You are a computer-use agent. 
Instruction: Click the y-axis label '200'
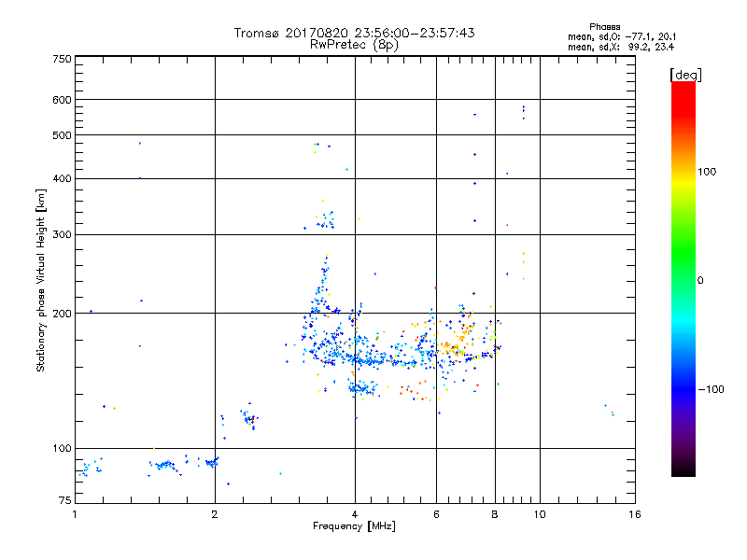tap(63, 314)
